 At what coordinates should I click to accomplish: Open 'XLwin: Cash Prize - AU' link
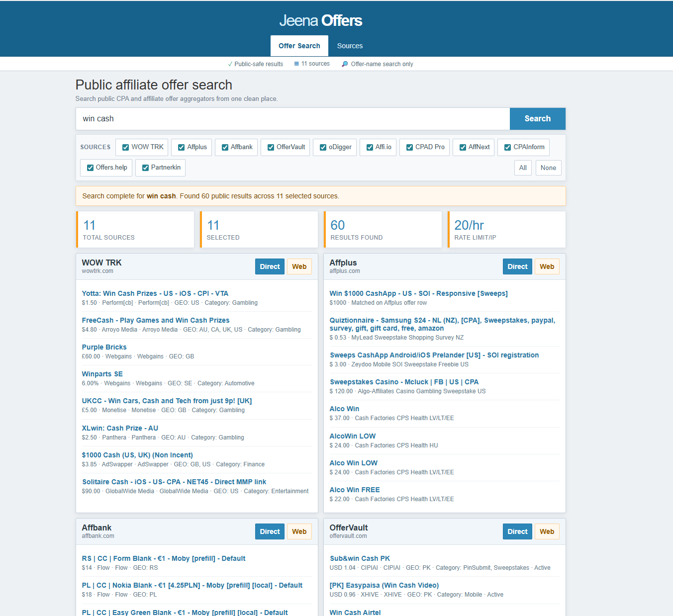click(x=120, y=428)
